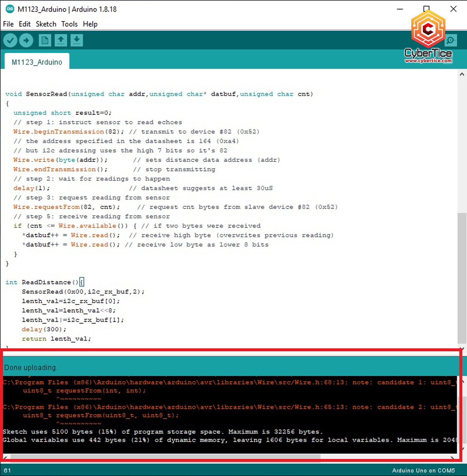The height and width of the screenshot is (476, 467).
Task: Click the Upload icon to flash the board
Action: (x=26, y=40)
